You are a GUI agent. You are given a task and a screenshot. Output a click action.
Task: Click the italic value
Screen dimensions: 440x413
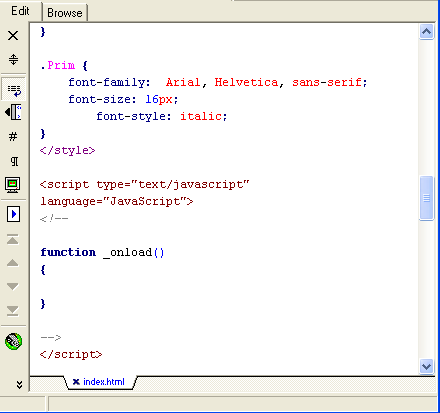[201, 116]
